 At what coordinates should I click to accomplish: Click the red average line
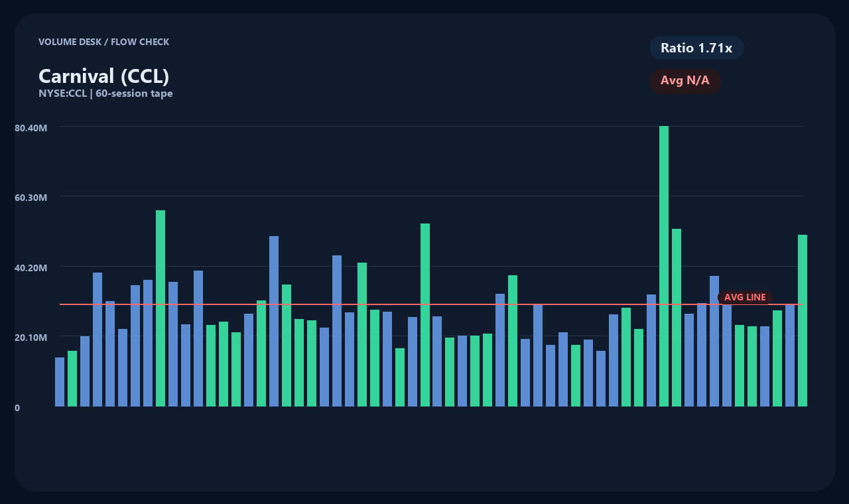pyautogui.click(x=431, y=304)
